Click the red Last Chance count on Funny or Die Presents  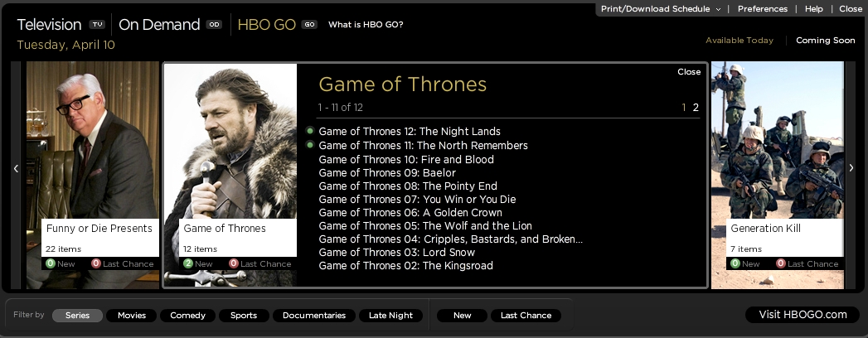click(96, 264)
